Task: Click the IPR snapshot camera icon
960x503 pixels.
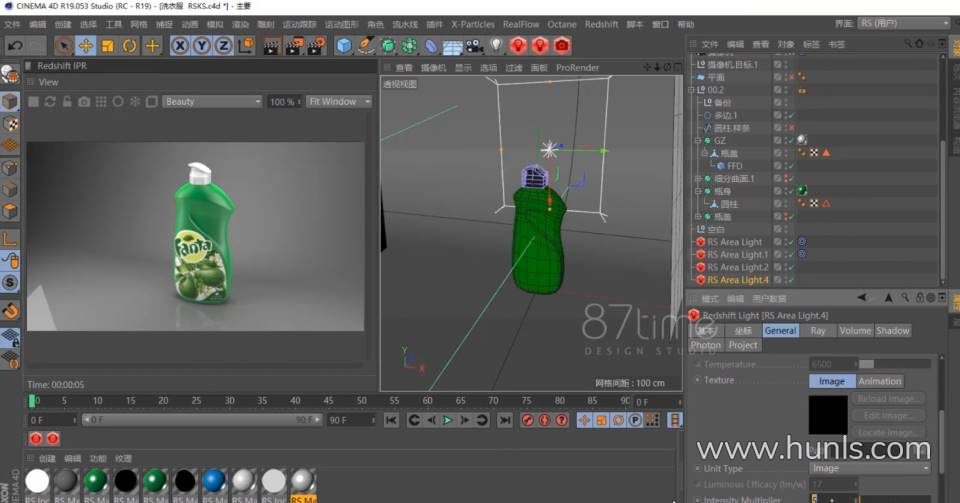Action: click(84, 102)
